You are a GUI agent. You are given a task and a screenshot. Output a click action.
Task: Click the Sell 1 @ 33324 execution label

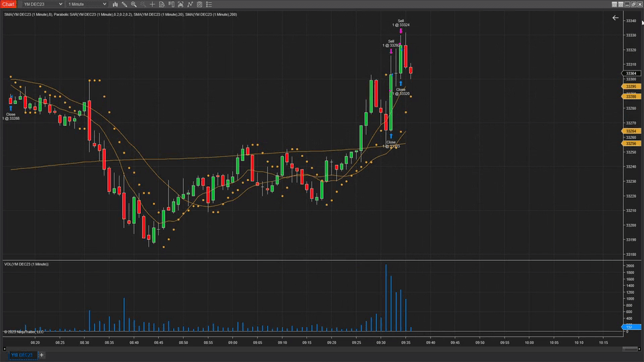(401, 23)
